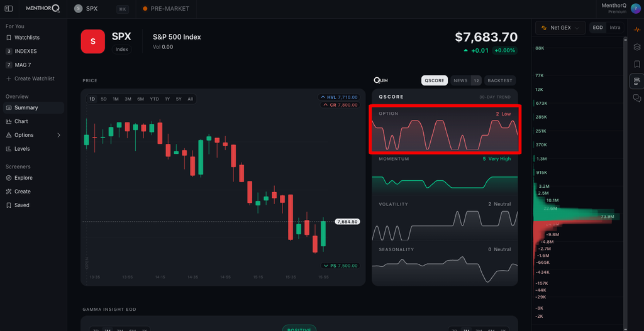Click the MenthorQ logo
The image size is (644, 331).
(43, 9)
